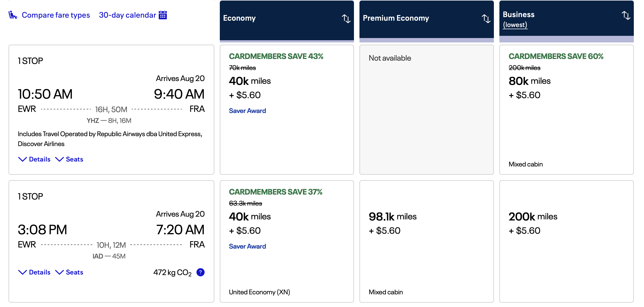Expand Details for the 10:50 AM flight
The height and width of the screenshot is (307, 644).
pos(34,159)
